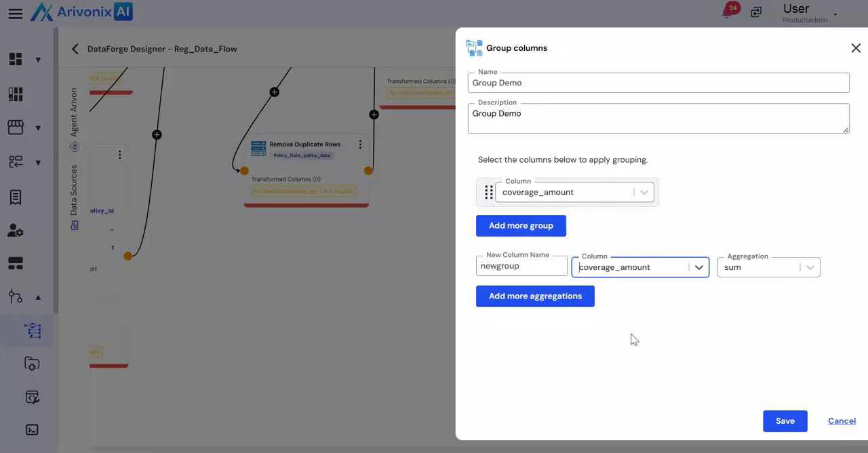Select the data flow designer sidebar icon
868x453 pixels.
[x=33, y=330]
